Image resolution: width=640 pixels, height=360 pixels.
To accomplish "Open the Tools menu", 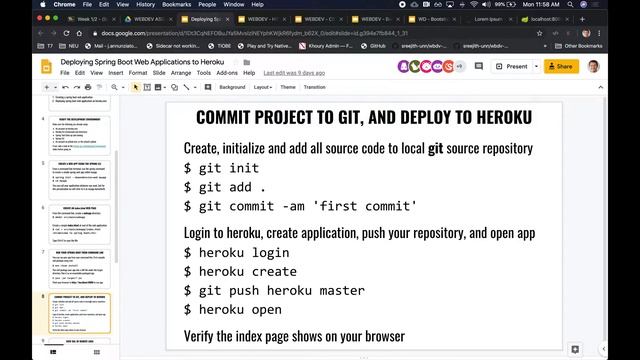I will point(204,73).
